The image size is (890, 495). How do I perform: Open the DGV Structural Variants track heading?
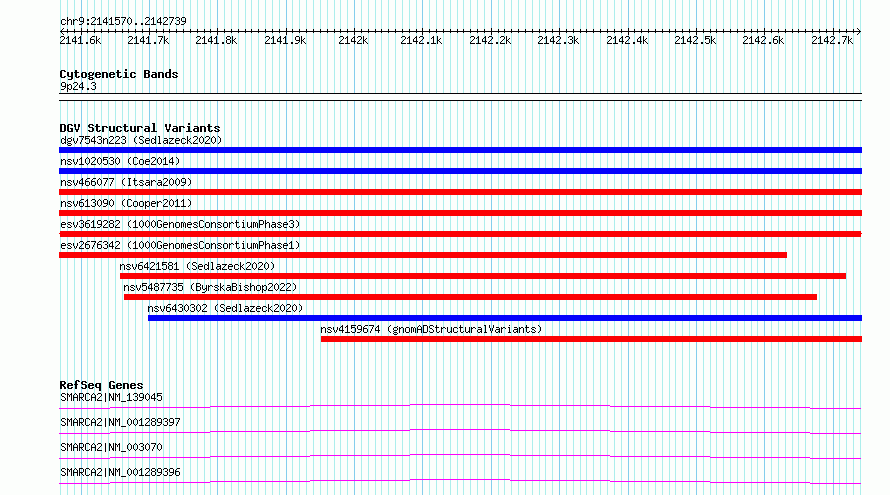[x=140, y=128]
